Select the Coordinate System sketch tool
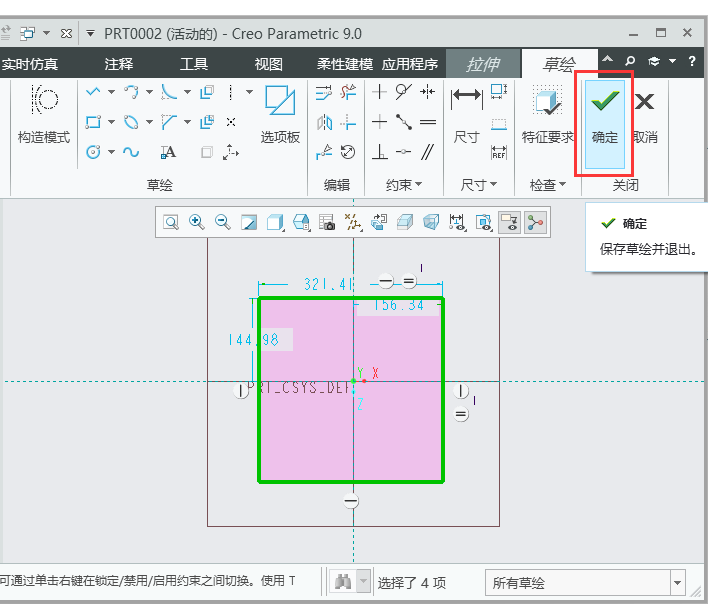 click(x=231, y=152)
